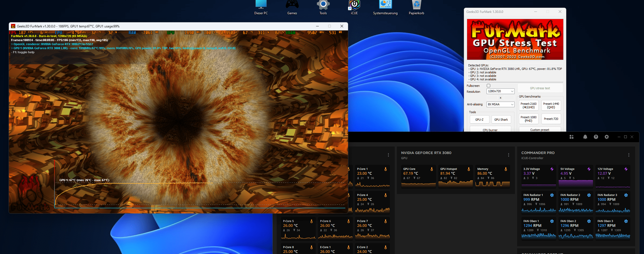Click the FurMark render window title bar text
Screen dimensions: 644x254
(68, 26)
